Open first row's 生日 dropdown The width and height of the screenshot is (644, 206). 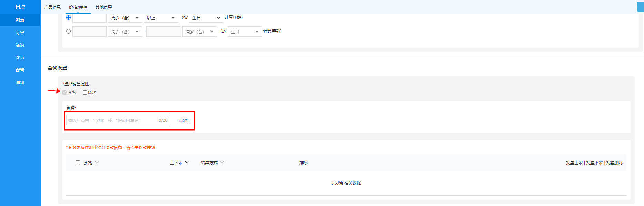(206, 18)
